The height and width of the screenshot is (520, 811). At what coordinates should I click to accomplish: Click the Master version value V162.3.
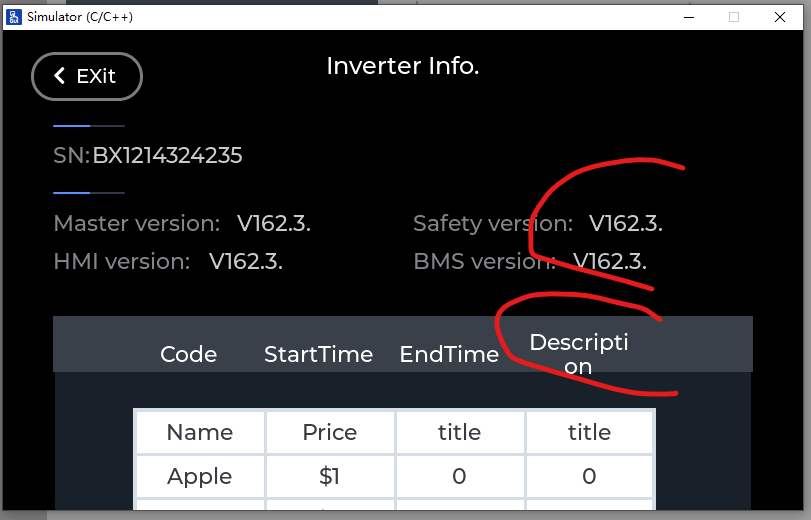[x=274, y=224]
